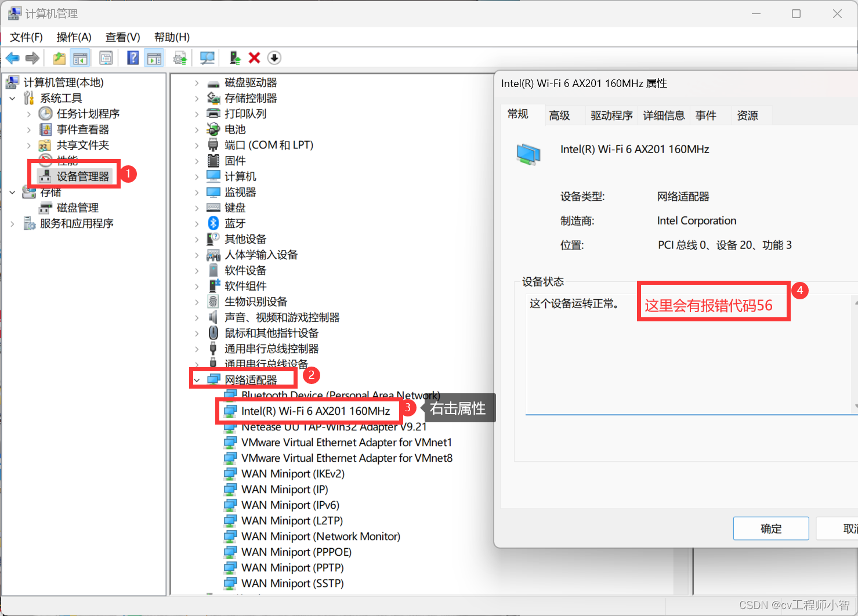Click the Back arrow toolbar icon
Image resolution: width=858 pixels, height=616 pixels.
13,58
